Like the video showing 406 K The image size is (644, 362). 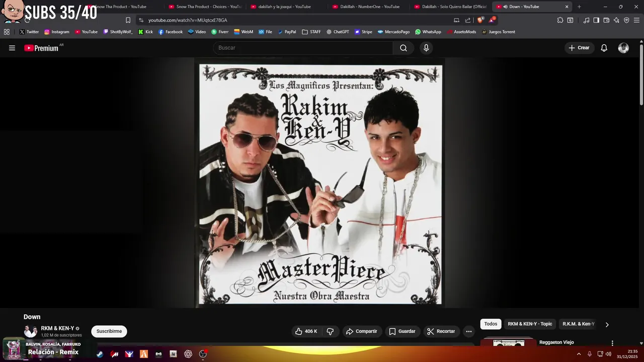pyautogui.click(x=306, y=331)
